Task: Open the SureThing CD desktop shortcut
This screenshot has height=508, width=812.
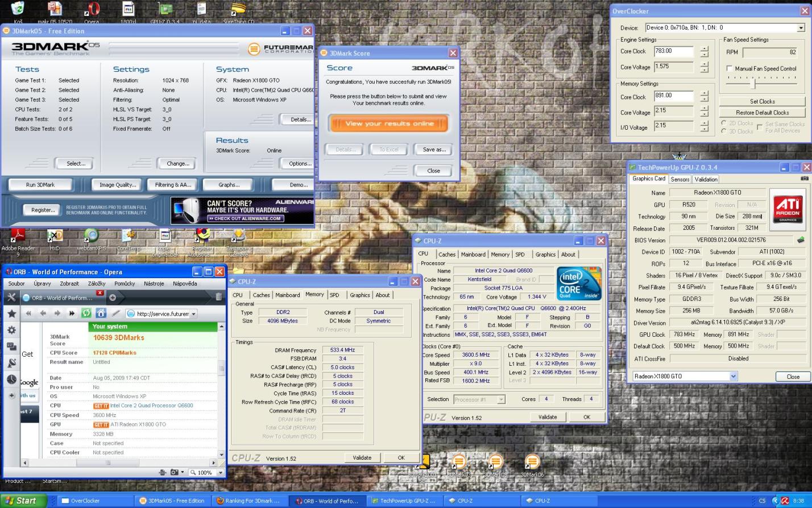Action: [x=238, y=11]
